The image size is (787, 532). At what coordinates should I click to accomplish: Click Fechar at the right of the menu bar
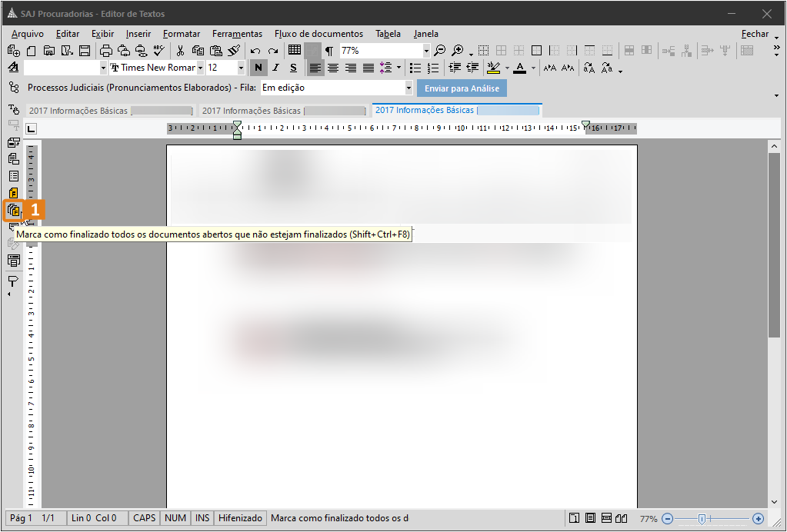(x=754, y=34)
